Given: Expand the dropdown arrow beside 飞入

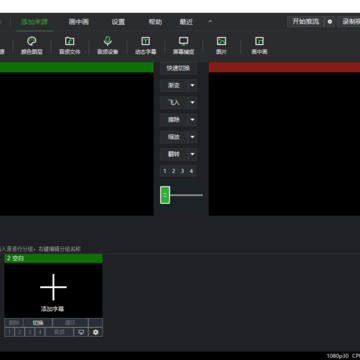Looking at the screenshot, I should [192, 103].
